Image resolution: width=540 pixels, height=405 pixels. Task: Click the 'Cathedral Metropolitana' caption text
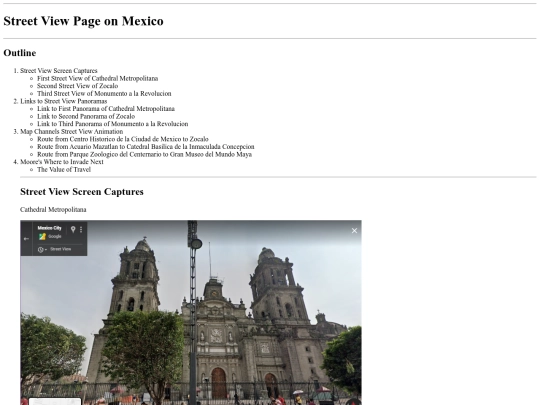(x=53, y=210)
